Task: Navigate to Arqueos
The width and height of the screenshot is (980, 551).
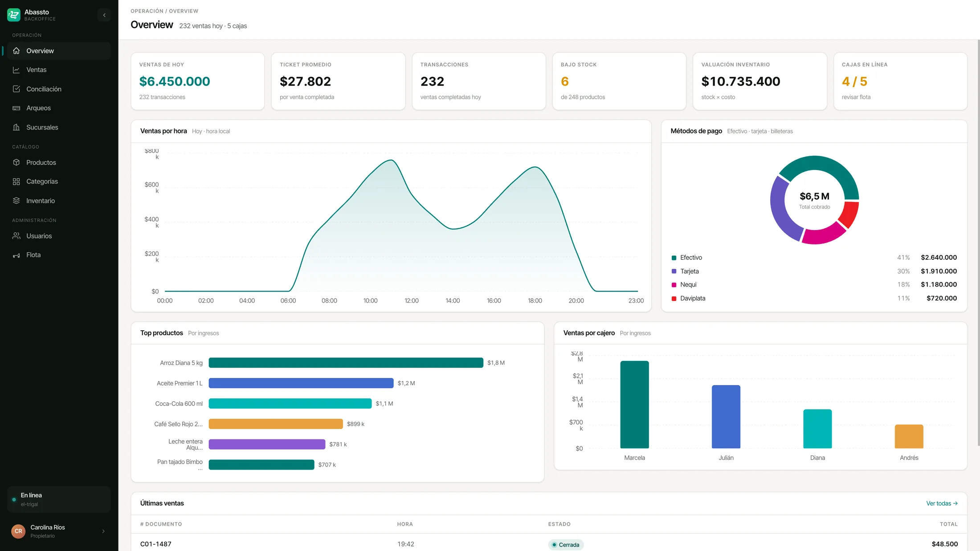Action: point(59,108)
